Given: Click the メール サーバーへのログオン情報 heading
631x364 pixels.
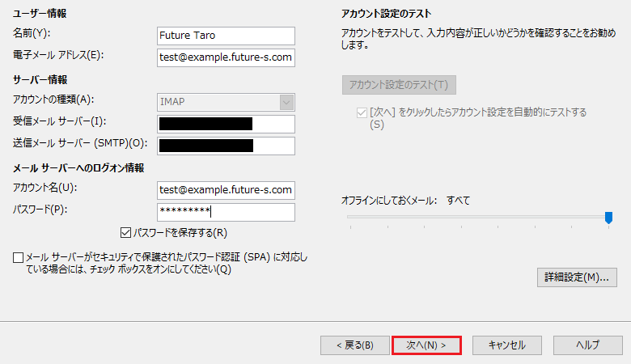Looking at the screenshot, I should 78,168.
